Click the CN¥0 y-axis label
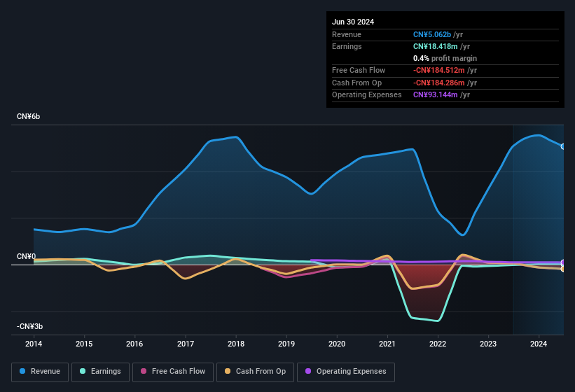The image size is (575, 392). 26,256
